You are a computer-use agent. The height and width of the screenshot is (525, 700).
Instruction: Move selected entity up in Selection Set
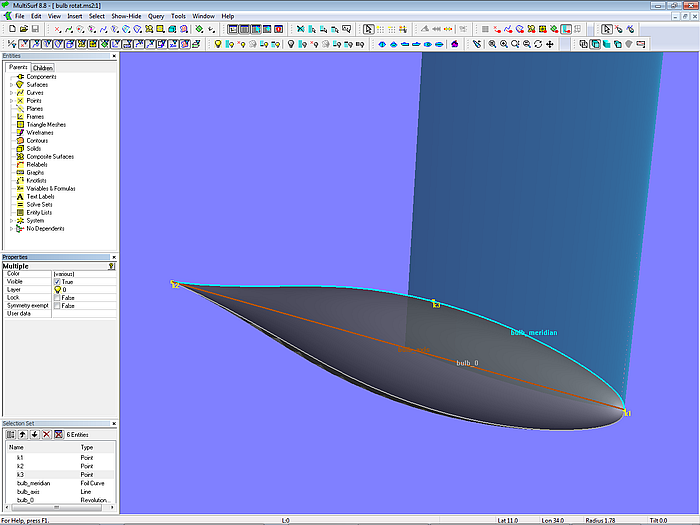23,435
